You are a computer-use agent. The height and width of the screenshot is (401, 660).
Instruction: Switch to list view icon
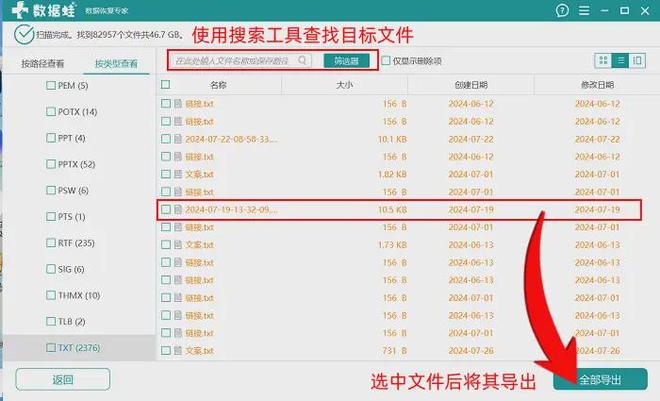tap(620, 61)
